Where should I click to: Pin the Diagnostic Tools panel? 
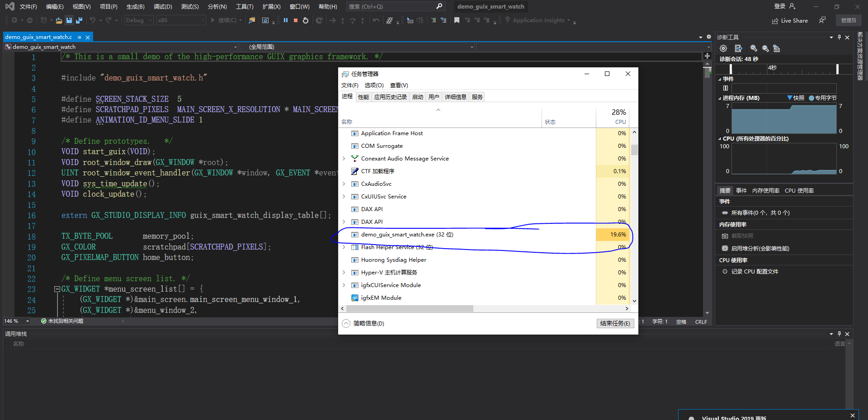click(839, 37)
